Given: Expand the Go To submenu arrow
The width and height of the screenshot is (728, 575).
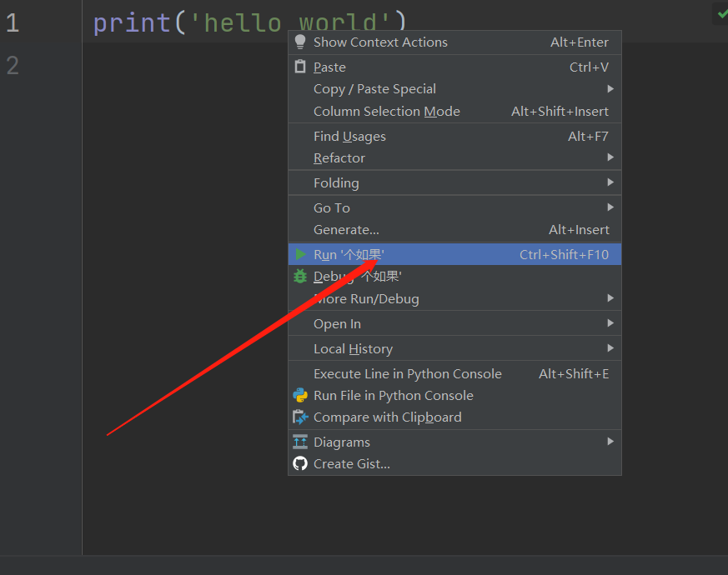Looking at the screenshot, I should 610,207.
